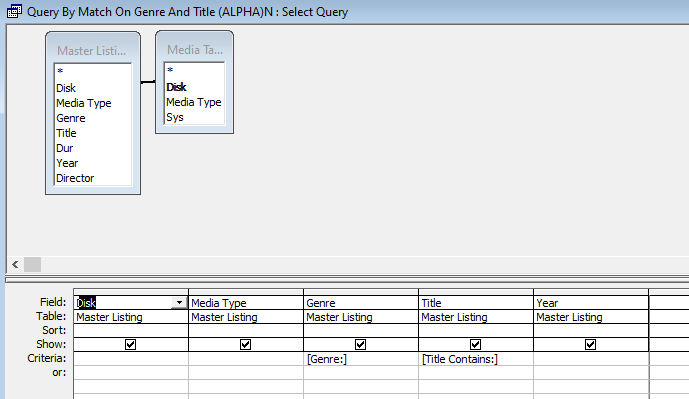Select the Disk column selector bar

tap(131, 292)
